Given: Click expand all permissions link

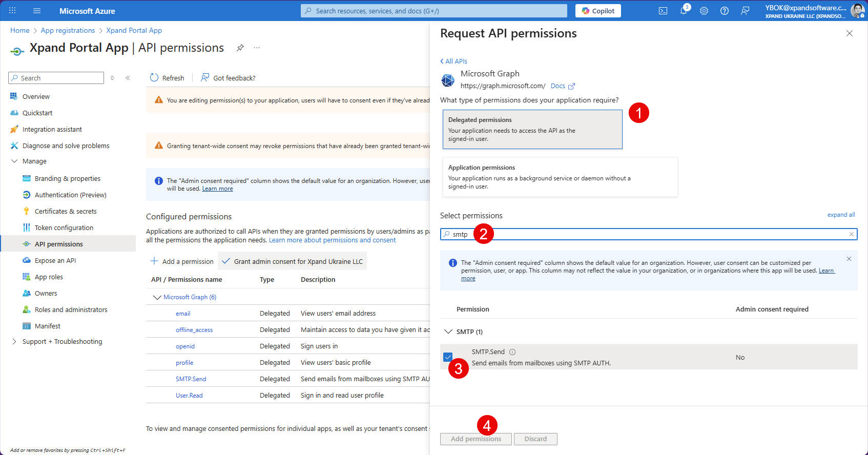Looking at the screenshot, I should [841, 215].
